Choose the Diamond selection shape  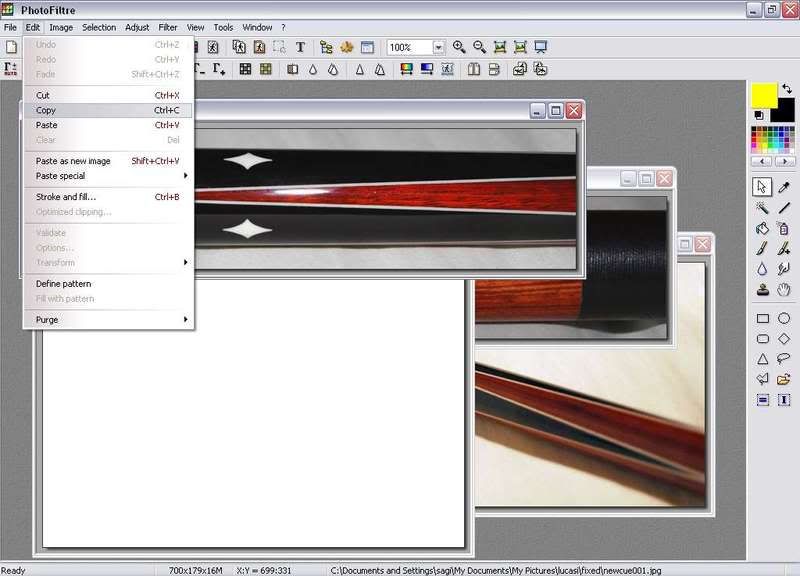[784, 339]
